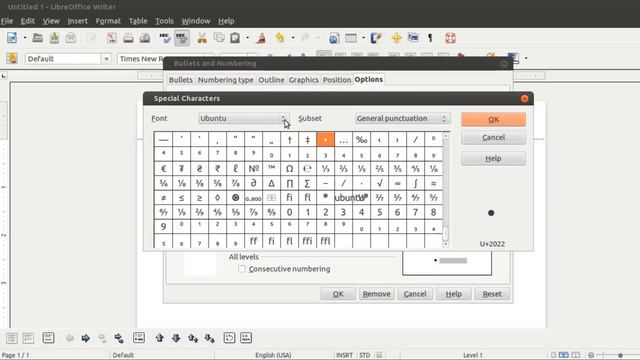Expand the Undo history dropdown arrow
Viewport: 640px width, 360px height.
[293, 38]
